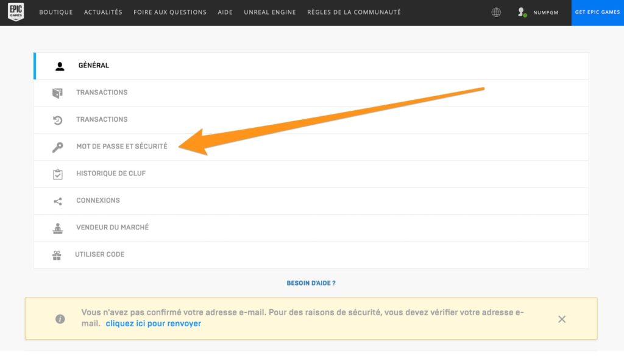Open the Boutique menu item

[x=55, y=12]
